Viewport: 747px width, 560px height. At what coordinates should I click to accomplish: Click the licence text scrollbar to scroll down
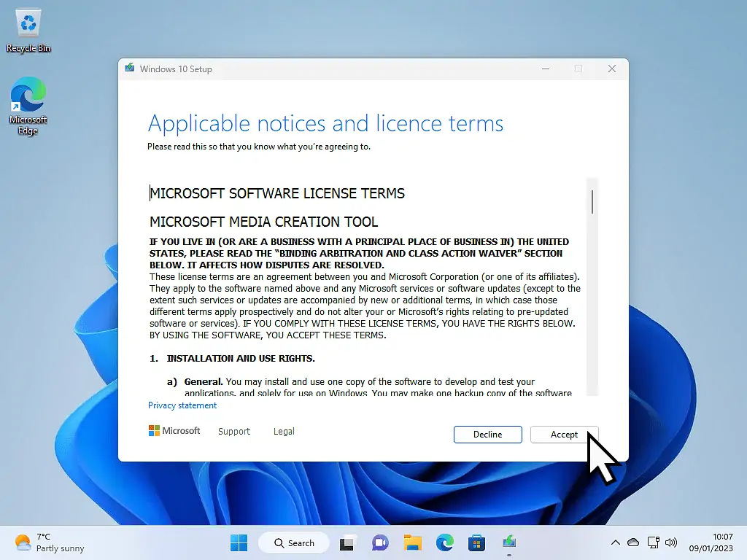[x=592, y=328]
